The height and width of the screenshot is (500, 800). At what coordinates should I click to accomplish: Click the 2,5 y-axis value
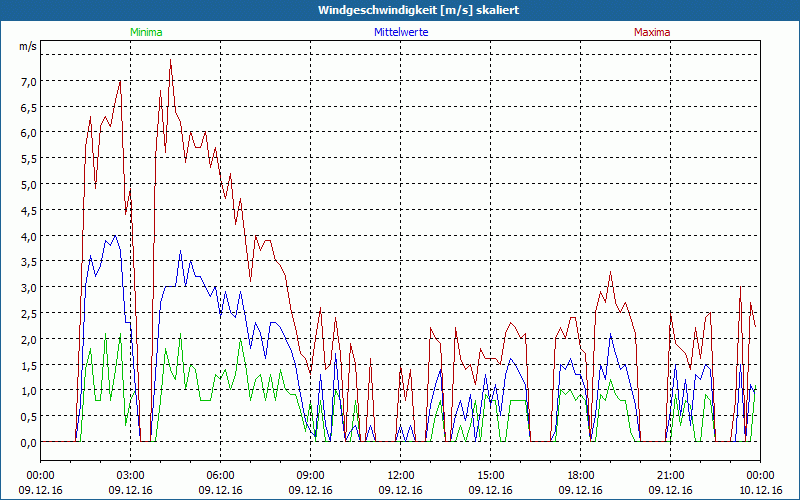tap(28, 313)
